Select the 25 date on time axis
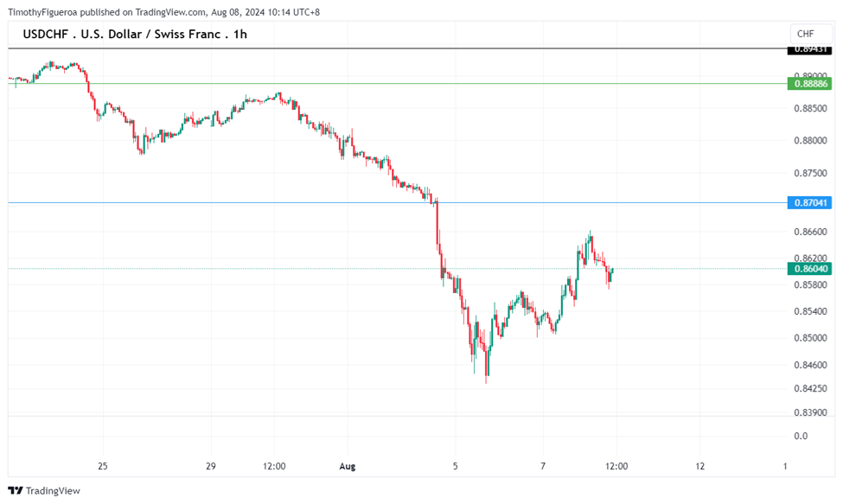 click(x=103, y=467)
